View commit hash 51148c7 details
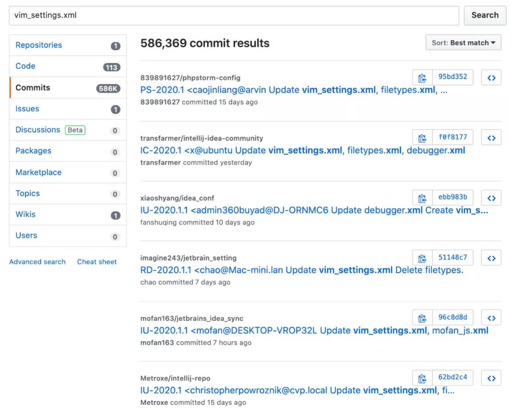This screenshot has height=420, width=511. (x=452, y=258)
